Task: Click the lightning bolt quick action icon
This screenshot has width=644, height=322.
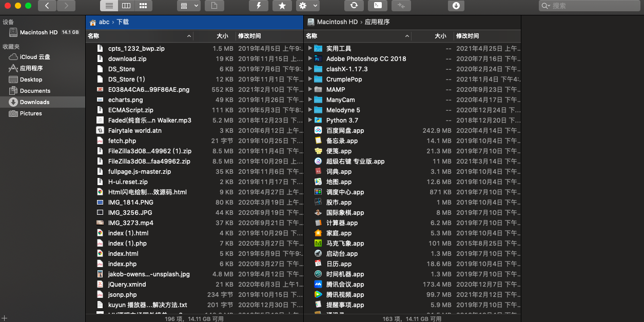Action: tap(259, 6)
